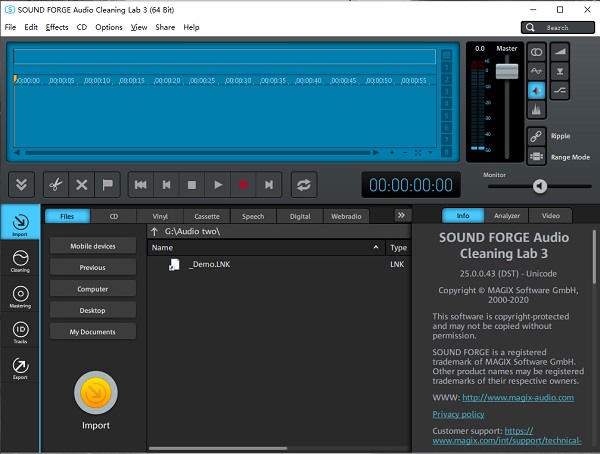Click the Previous button
This screenshot has width=600, height=454.
pos(93,268)
